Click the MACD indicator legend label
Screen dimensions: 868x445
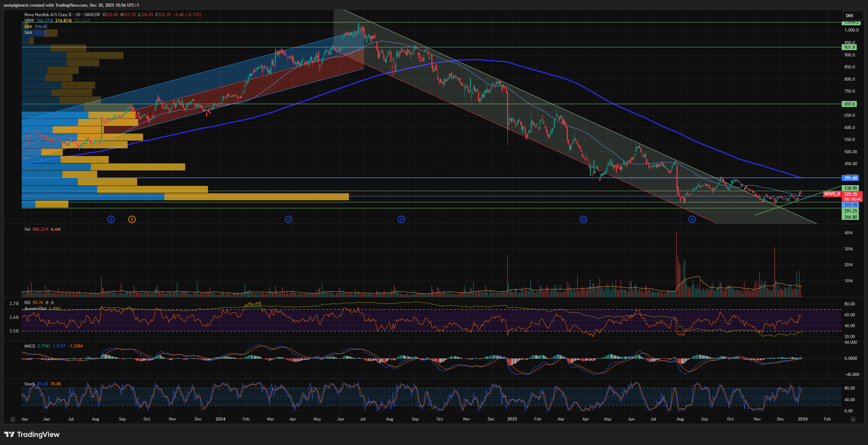(x=30, y=346)
